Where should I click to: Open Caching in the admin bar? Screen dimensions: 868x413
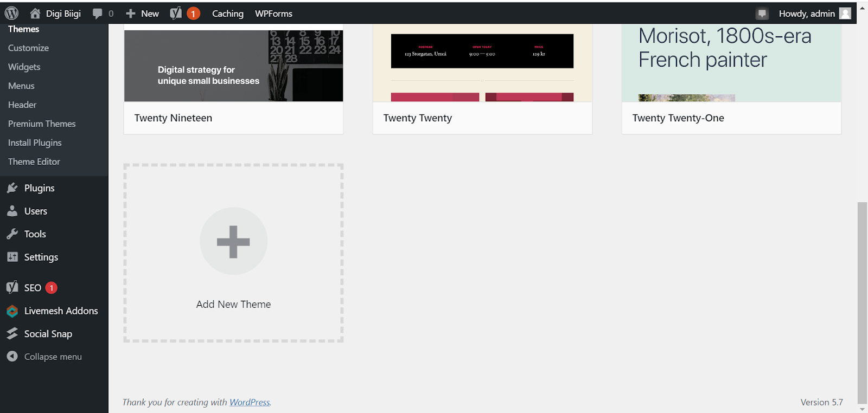pyautogui.click(x=228, y=14)
